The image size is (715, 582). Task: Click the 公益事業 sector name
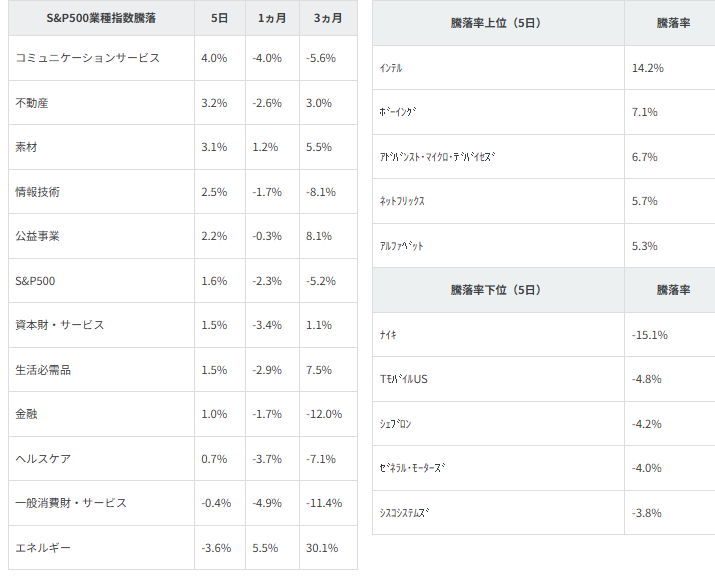pos(38,236)
